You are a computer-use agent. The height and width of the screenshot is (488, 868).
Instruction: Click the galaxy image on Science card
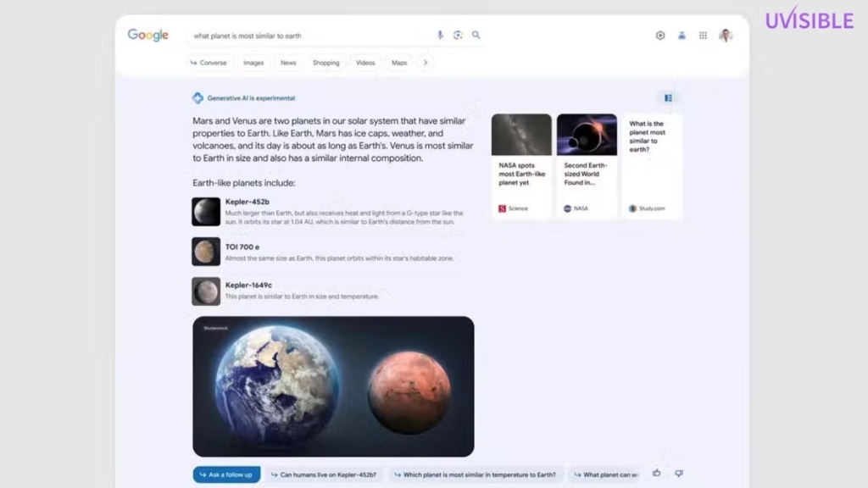click(x=521, y=135)
